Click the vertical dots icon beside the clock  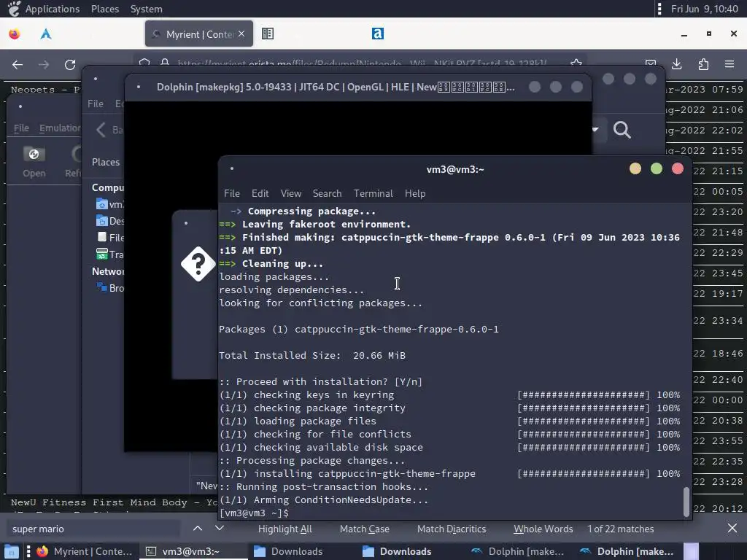[659, 9]
